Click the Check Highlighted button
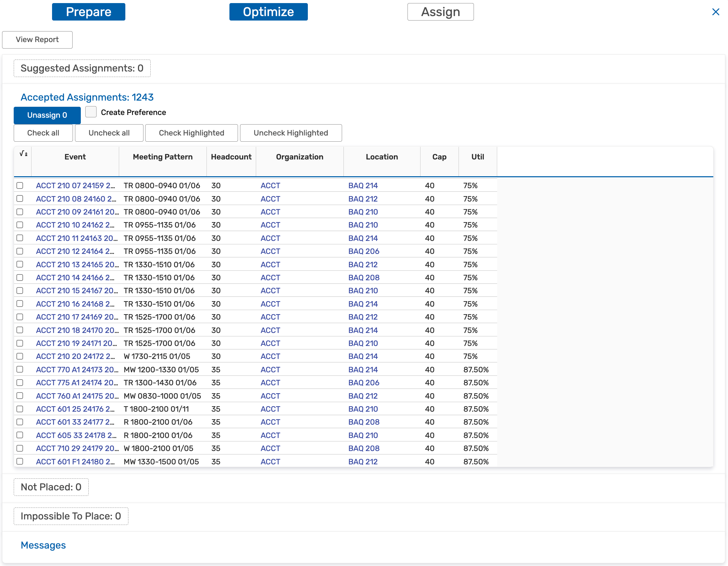The height and width of the screenshot is (566, 728). 191,133
